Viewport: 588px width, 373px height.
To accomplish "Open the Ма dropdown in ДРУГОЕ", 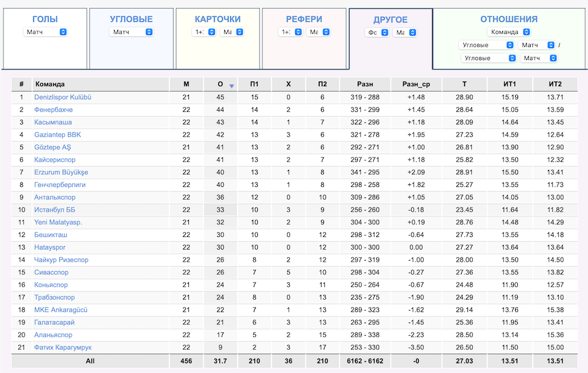I will [x=405, y=32].
